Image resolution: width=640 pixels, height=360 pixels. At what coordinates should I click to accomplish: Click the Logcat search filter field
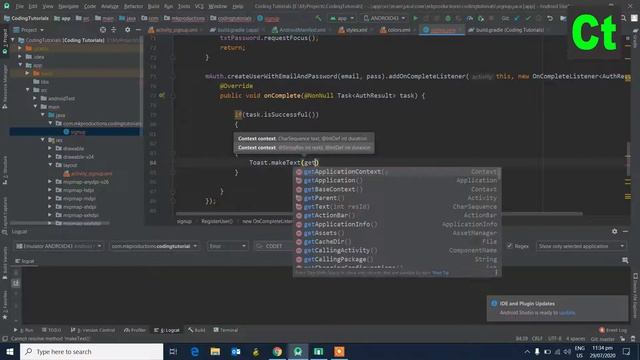(x=273, y=246)
